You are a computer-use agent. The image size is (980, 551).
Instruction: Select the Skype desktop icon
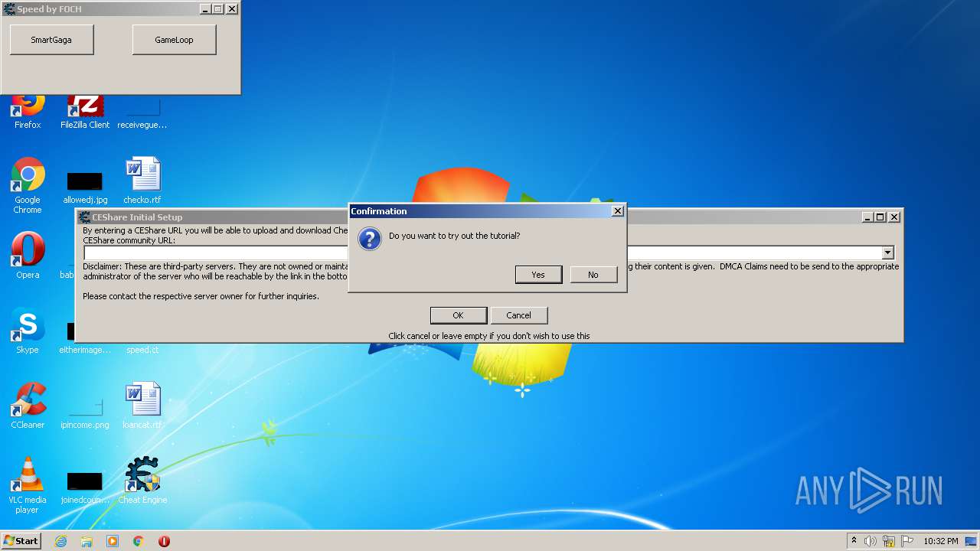28,331
